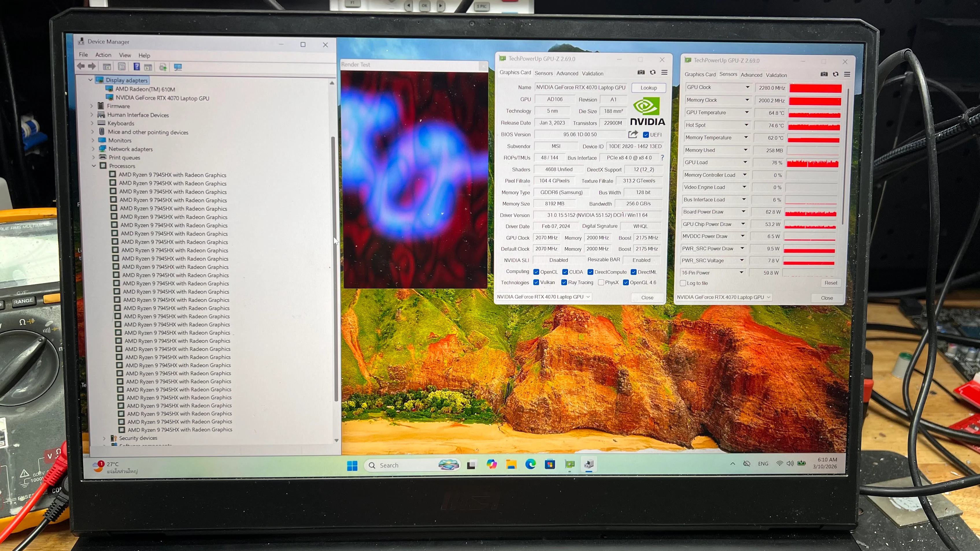
Task: Open the Board Power Draw sensor dropdown arrow
Action: click(x=743, y=212)
